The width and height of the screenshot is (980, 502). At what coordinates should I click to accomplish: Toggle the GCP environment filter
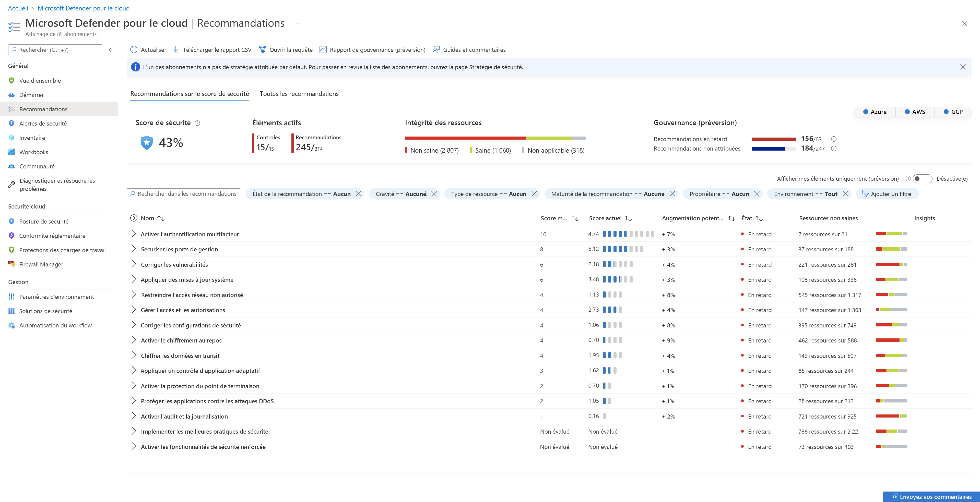[953, 112]
